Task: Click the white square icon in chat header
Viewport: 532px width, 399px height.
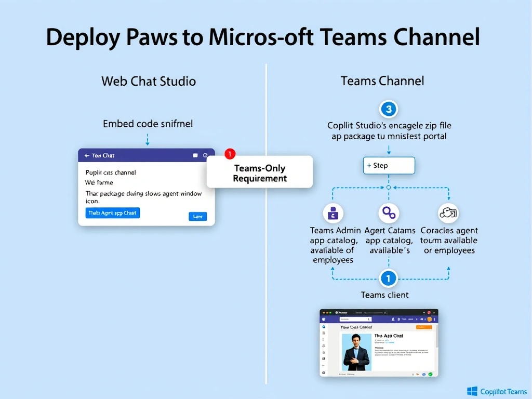Action: click(x=195, y=155)
